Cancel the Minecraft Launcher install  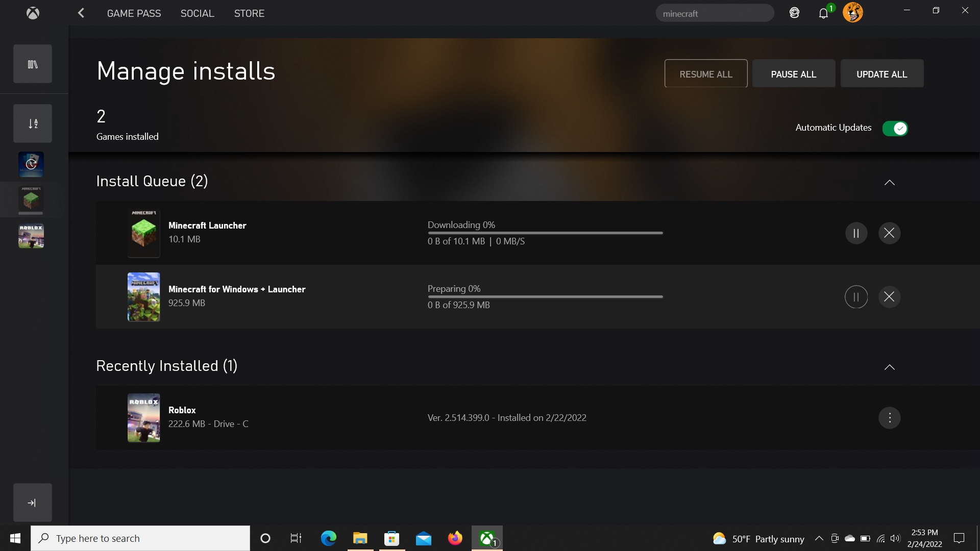(889, 233)
